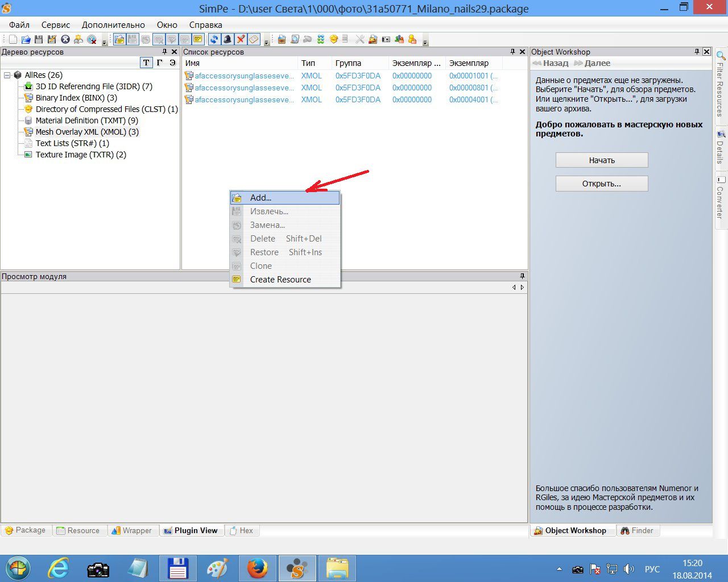Click the green four-dots toolbar icon
This screenshot has height=582, width=728.
tap(321, 39)
